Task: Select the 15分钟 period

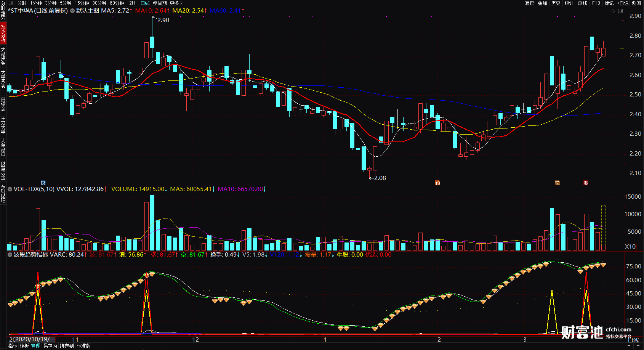Action: pos(82,3)
